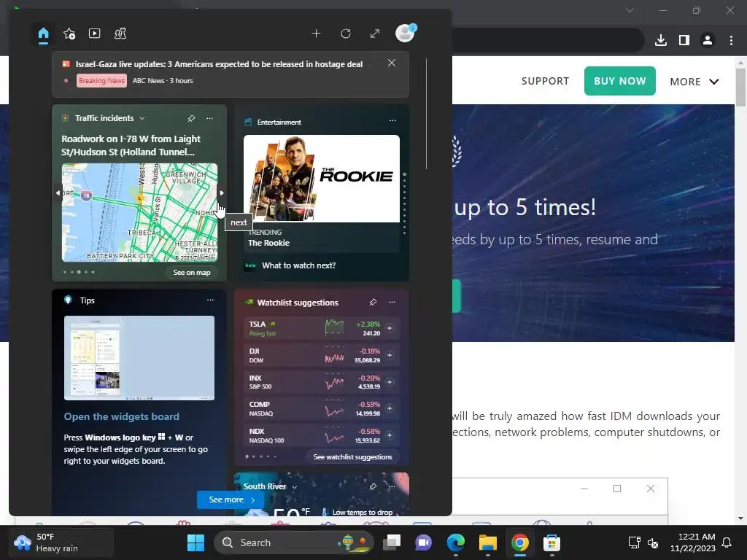Expand the MORE menu on IDM website

tap(694, 82)
